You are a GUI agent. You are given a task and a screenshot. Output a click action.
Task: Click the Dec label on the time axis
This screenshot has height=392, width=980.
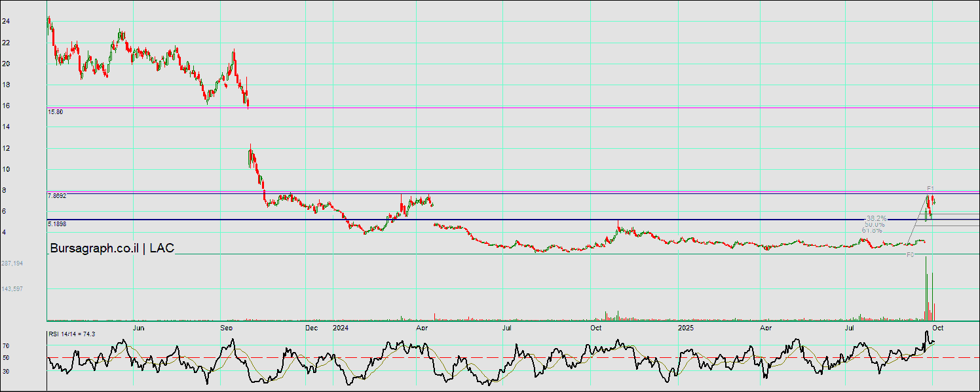[311, 327]
